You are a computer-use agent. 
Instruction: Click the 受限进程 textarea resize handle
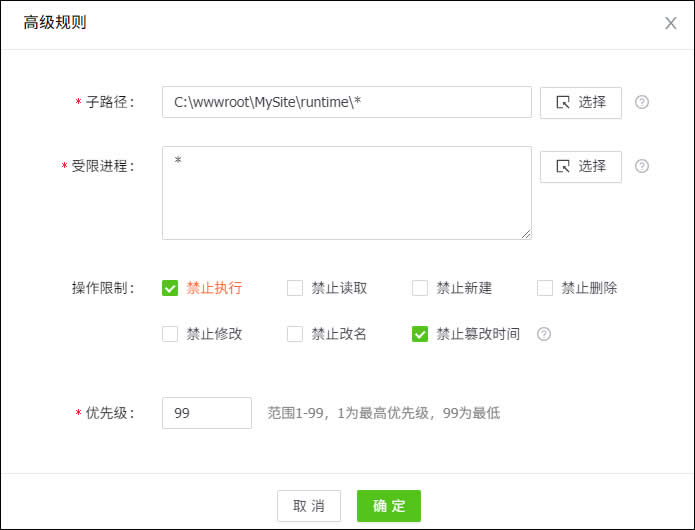[526, 234]
